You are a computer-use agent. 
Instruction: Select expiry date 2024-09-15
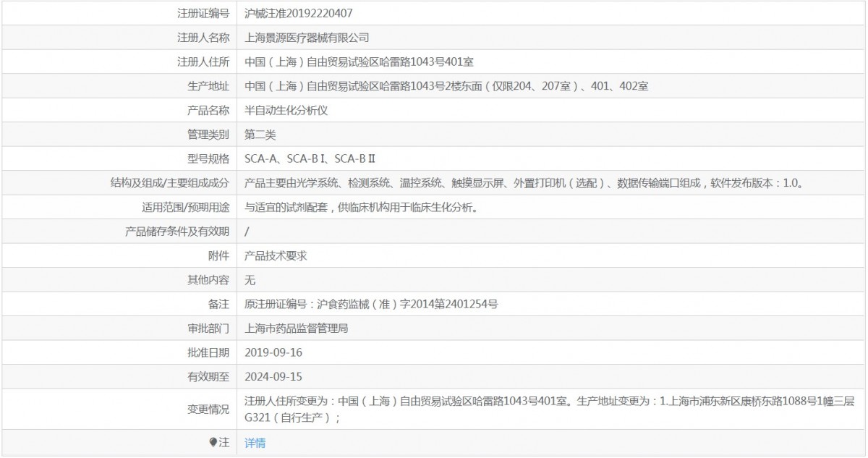tap(273, 377)
